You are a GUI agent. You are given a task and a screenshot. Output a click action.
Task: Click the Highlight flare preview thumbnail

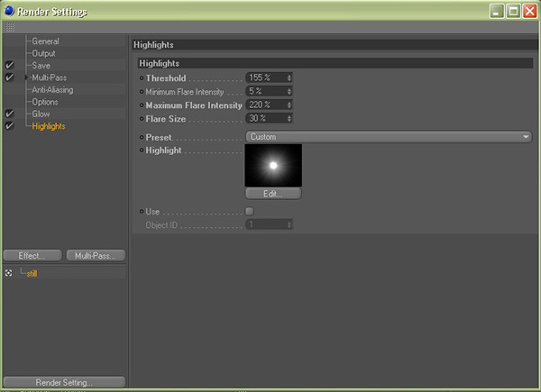point(273,166)
